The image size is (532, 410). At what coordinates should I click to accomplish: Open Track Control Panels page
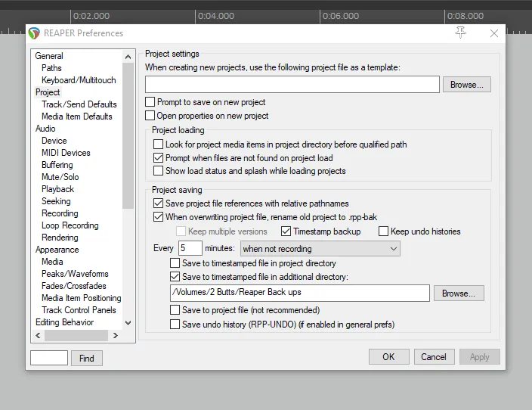click(79, 310)
